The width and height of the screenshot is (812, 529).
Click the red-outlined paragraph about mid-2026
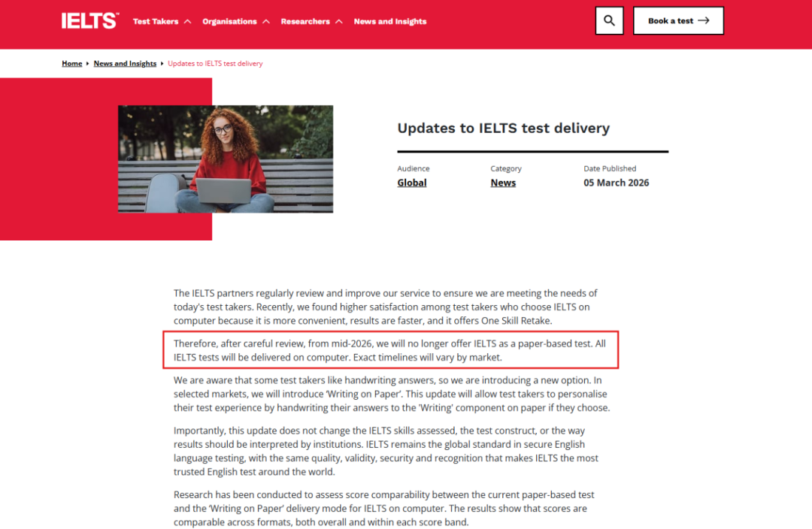point(389,350)
